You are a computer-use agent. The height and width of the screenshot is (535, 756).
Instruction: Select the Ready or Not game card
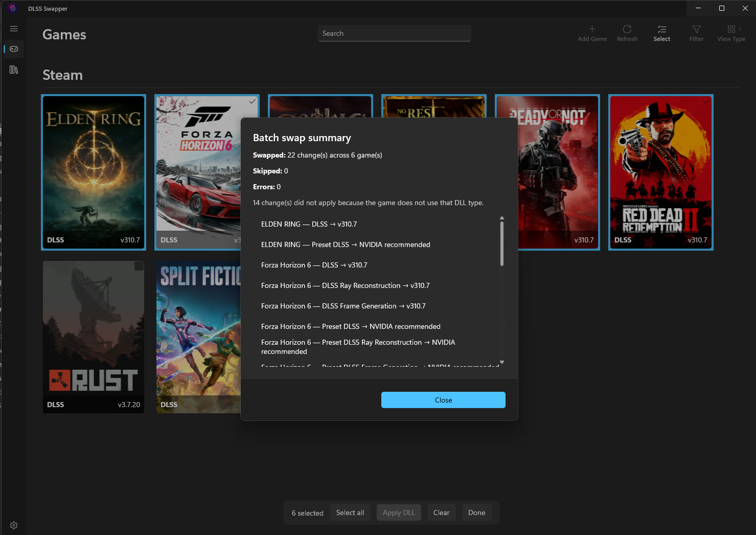click(x=559, y=172)
